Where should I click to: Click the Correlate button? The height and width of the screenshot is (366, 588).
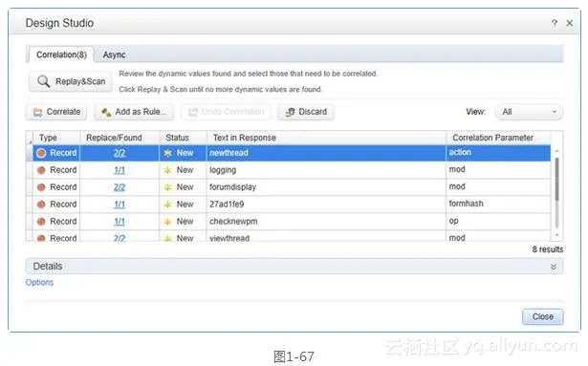[x=56, y=112]
